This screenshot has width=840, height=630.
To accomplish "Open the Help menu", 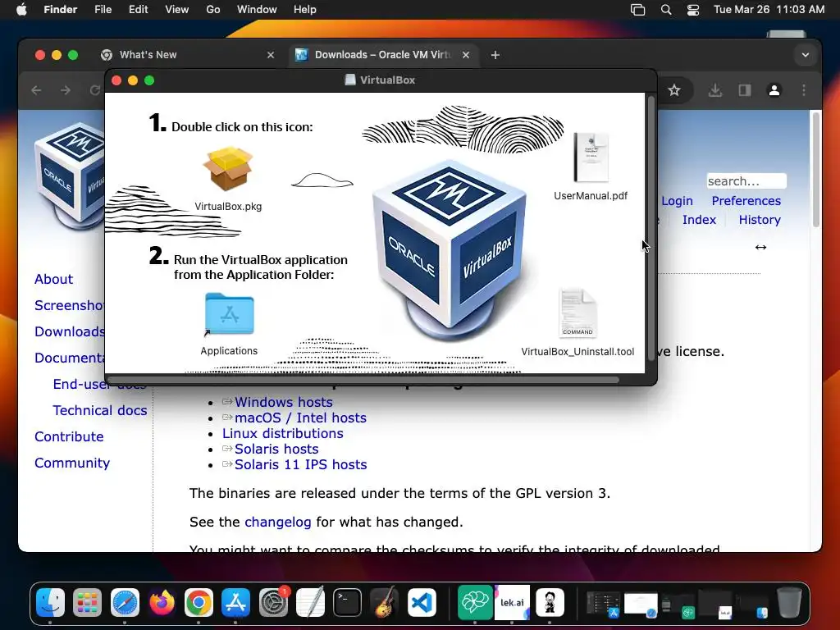I will coord(305,10).
